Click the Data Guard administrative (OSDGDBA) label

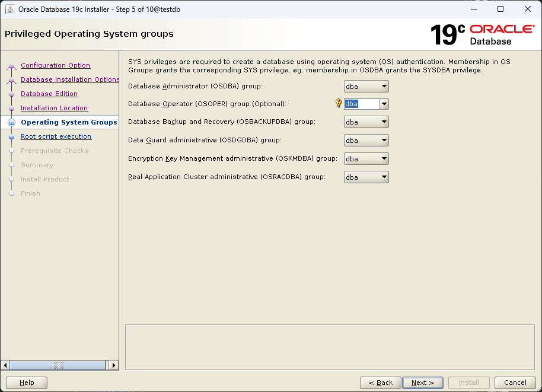[x=205, y=140]
